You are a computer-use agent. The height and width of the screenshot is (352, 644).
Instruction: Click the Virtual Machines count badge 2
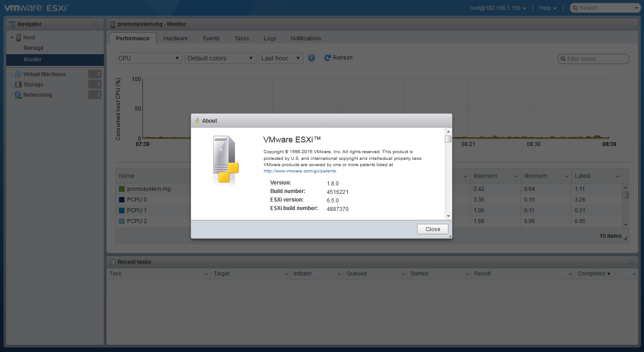click(95, 74)
